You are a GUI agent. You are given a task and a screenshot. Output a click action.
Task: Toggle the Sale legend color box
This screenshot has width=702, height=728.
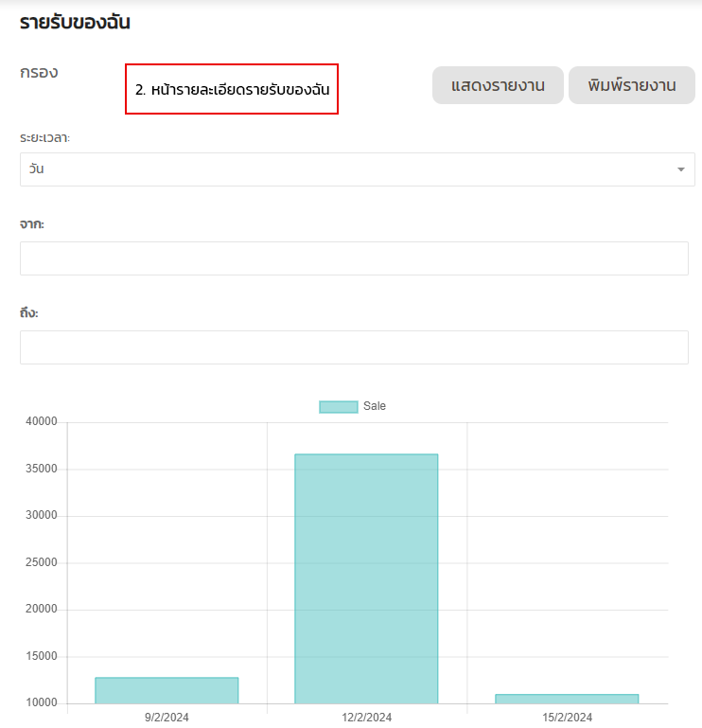pos(338,406)
